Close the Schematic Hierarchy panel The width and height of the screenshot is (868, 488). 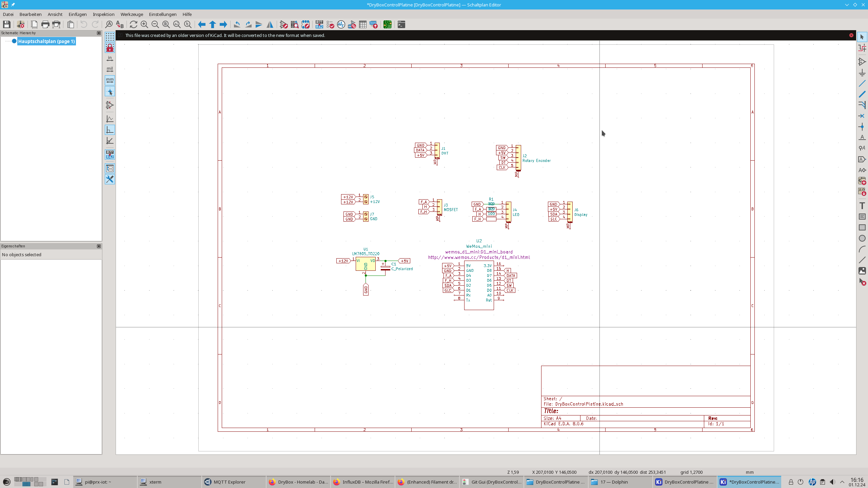pyautogui.click(x=99, y=33)
